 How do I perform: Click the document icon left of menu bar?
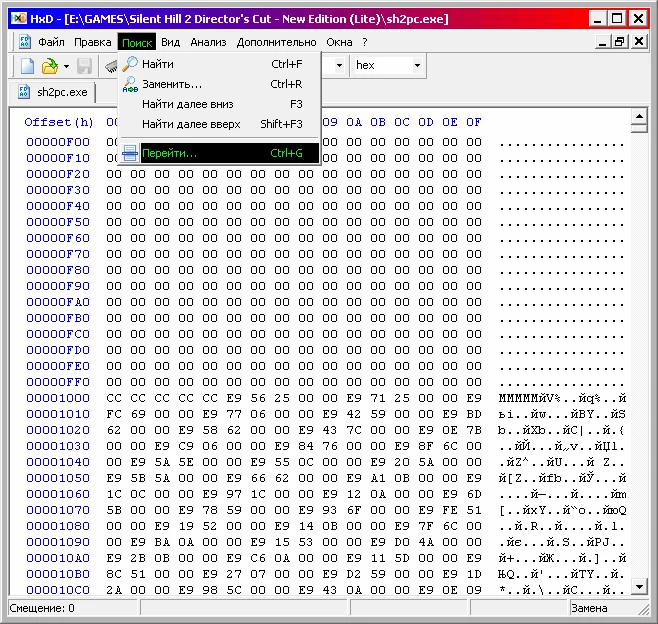(x=24, y=42)
